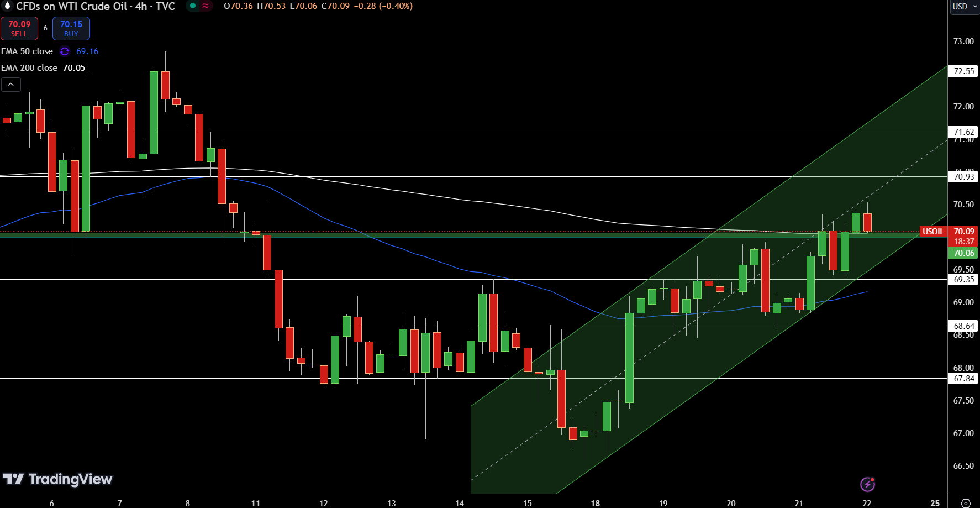The image size is (980, 508).
Task: Click the spread value 6 between the Sell and Buy buttons
Action: [x=45, y=28]
